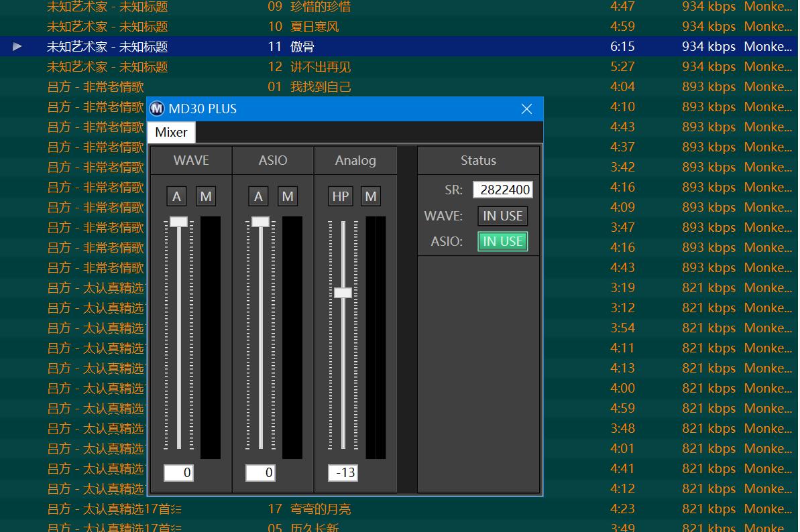This screenshot has height=532, width=800.
Task: Click the WAVE volume slider handle
Action: pos(178,222)
